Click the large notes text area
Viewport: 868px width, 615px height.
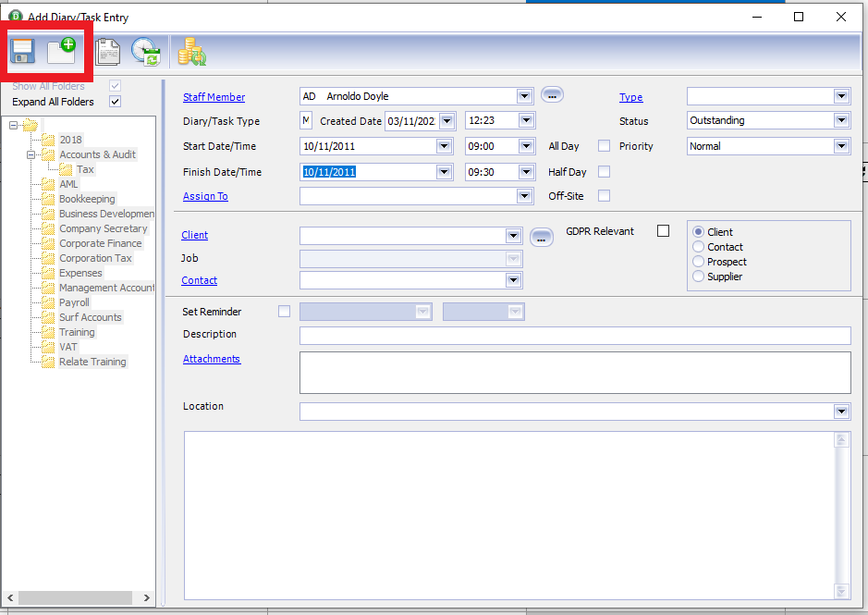tap(509, 515)
